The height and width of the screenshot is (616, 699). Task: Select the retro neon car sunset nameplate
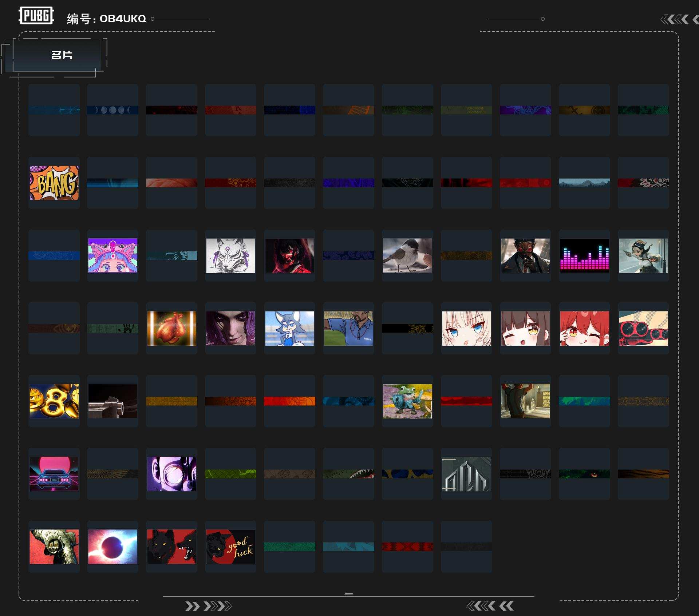pos(54,474)
